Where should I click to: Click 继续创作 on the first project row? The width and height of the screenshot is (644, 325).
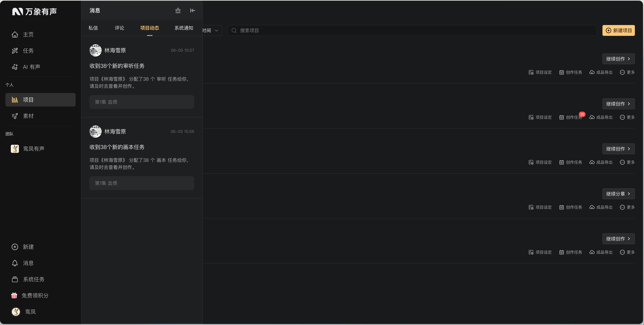pyautogui.click(x=619, y=59)
